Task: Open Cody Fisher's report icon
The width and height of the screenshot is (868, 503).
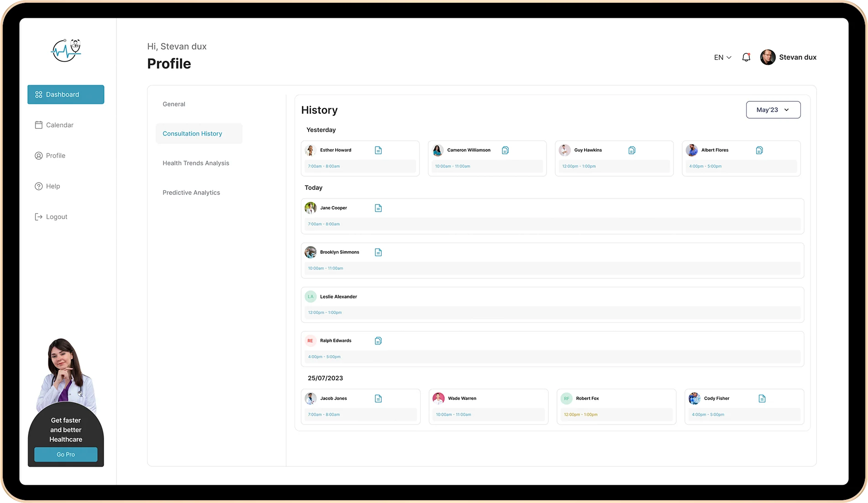Action: (x=762, y=398)
